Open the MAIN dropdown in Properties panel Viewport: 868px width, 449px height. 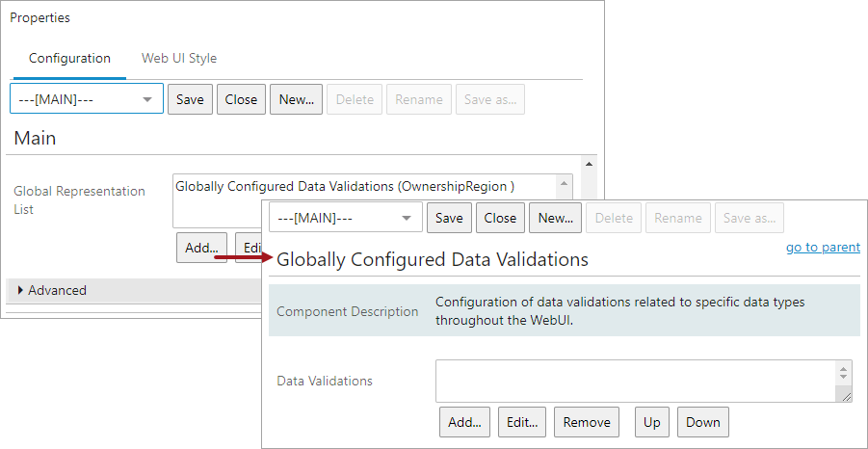87,99
